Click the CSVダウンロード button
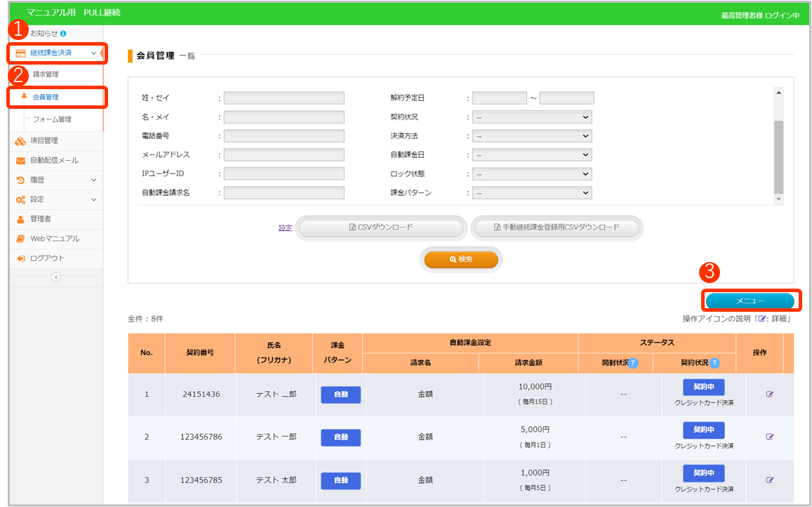Image resolution: width=812 pixels, height=507 pixels. [x=380, y=228]
